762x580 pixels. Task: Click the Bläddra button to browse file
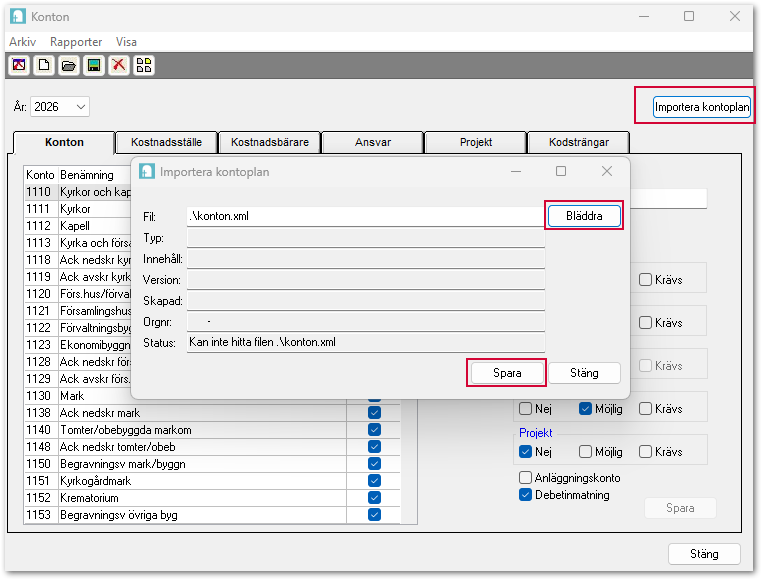point(584,216)
